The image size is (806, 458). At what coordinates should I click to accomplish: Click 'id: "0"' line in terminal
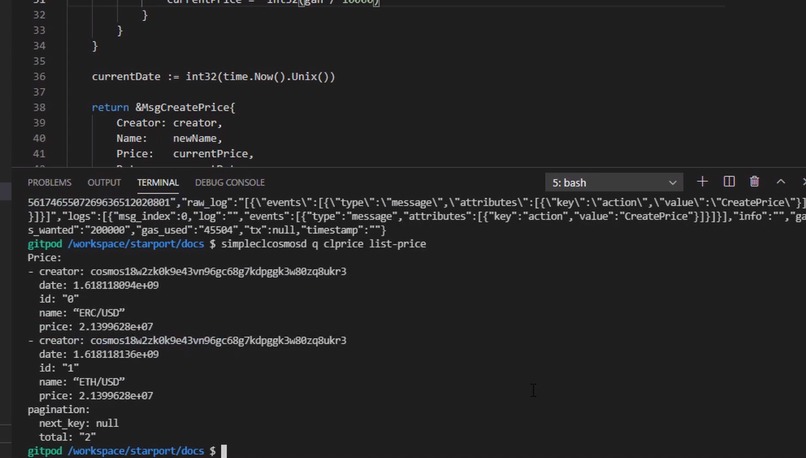click(x=59, y=299)
